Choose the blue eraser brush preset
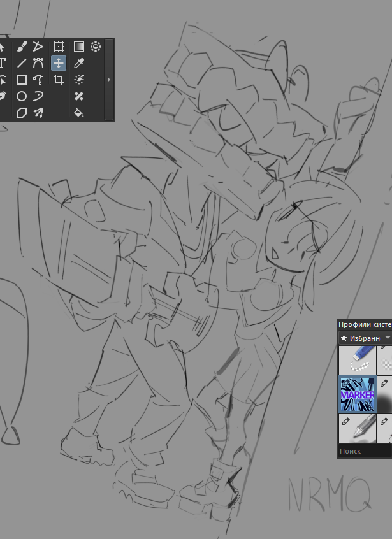The image size is (392, 539). 358,360
